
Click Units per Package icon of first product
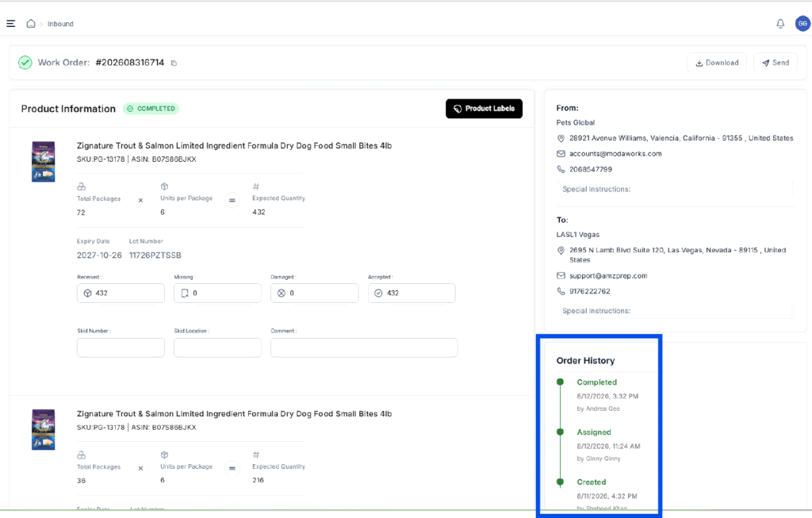coord(164,186)
